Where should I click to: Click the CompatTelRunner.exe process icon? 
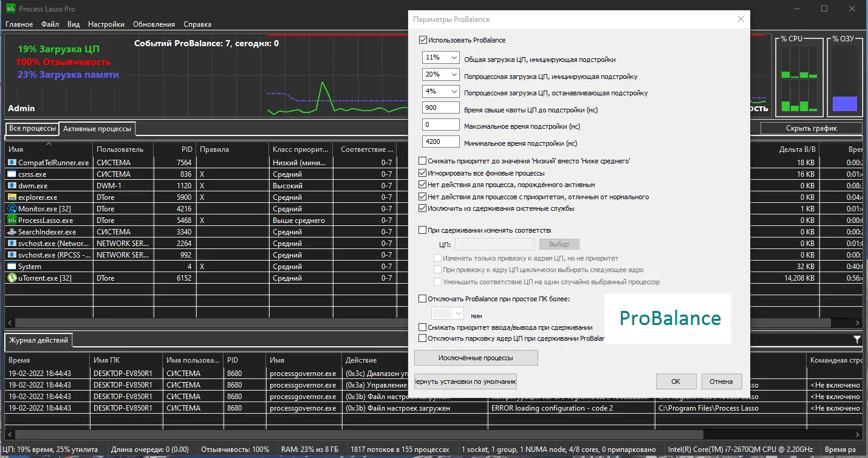12,163
